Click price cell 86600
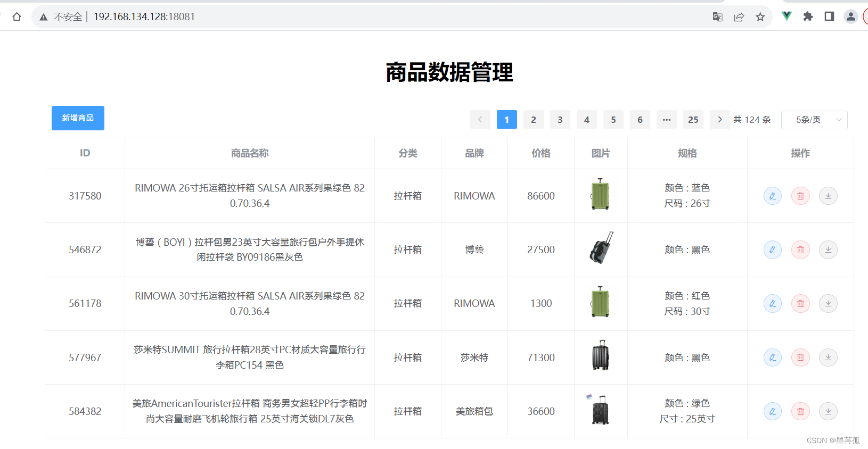The height and width of the screenshot is (449, 868). 541,196
